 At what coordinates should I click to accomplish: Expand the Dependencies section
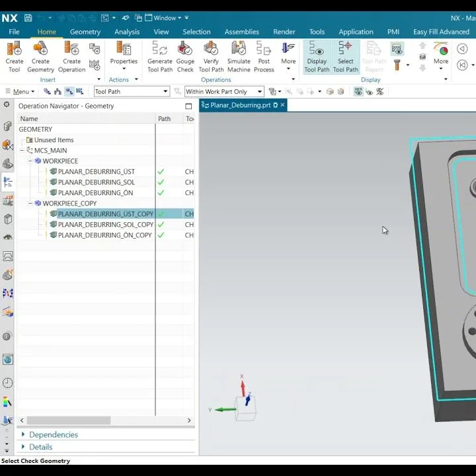(54, 434)
